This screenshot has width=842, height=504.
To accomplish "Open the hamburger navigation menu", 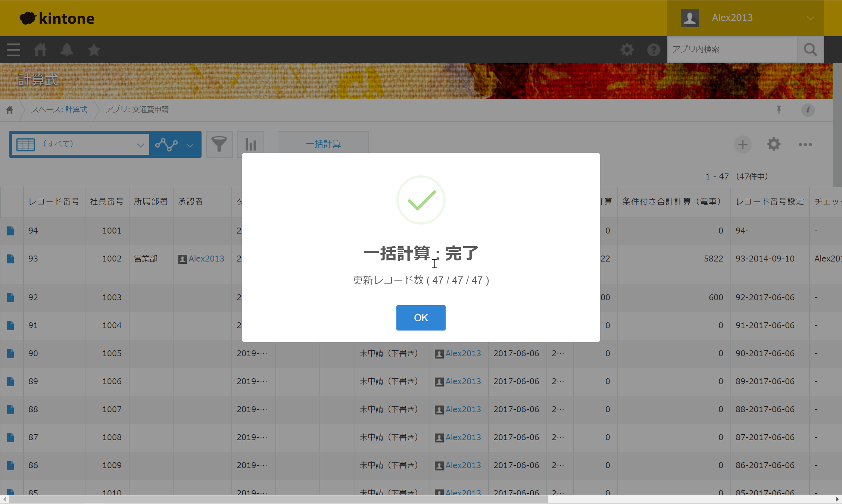I will (x=13, y=49).
